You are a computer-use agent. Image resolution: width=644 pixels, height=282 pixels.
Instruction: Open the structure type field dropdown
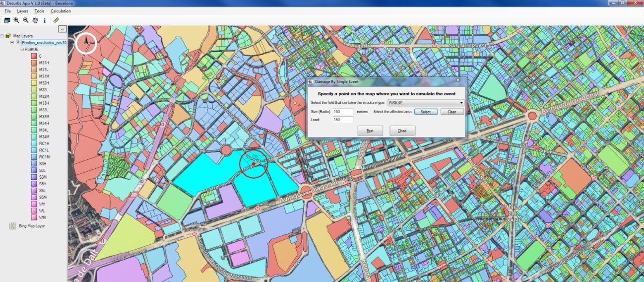tap(461, 103)
